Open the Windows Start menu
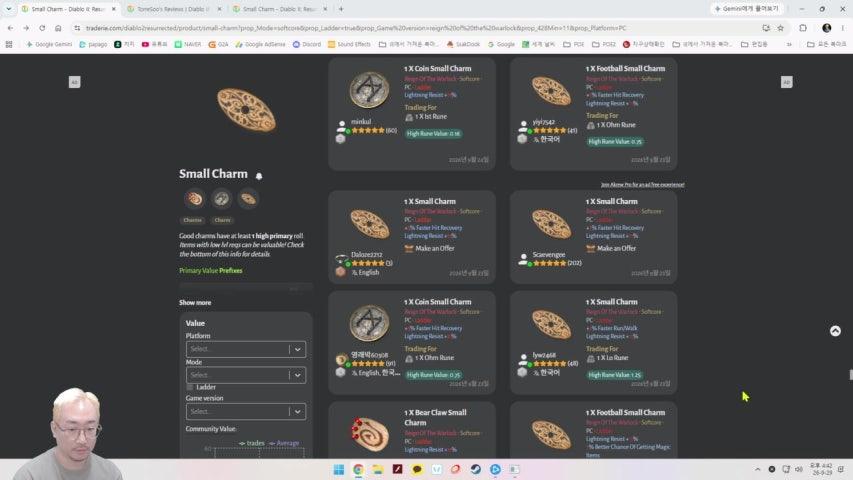853x480 pixels. coord(338,469)
